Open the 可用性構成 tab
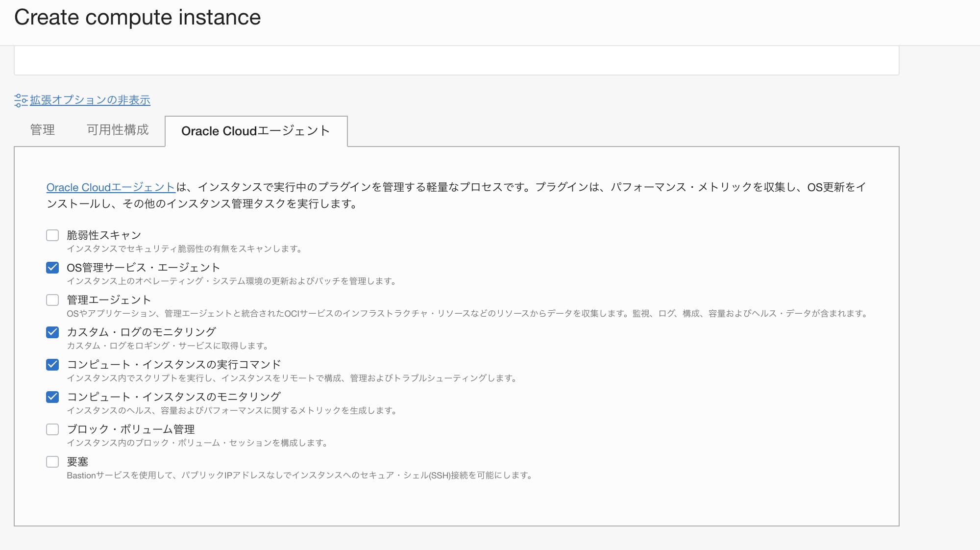Image resolution: width=980 pixels, height=550 pixels. (118, 130)
